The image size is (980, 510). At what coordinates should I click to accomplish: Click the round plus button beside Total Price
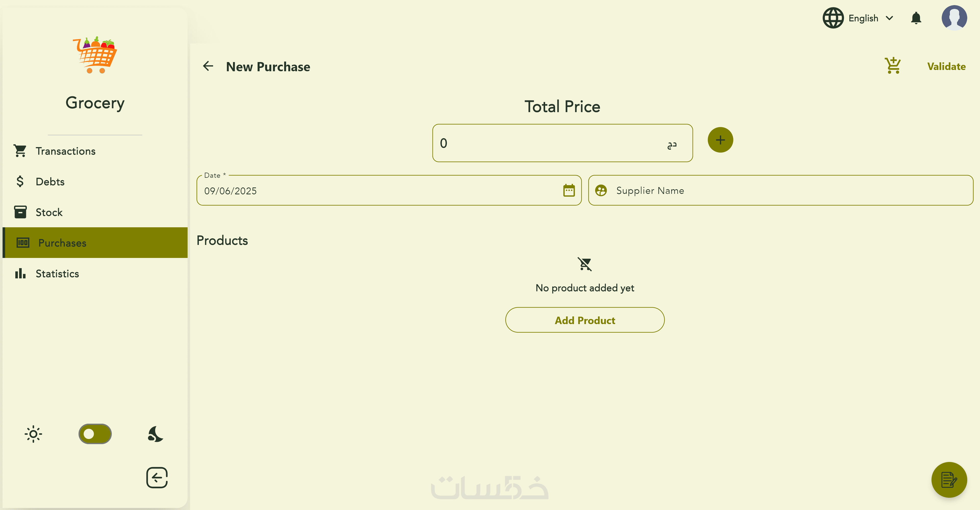[x=720, y=140]
